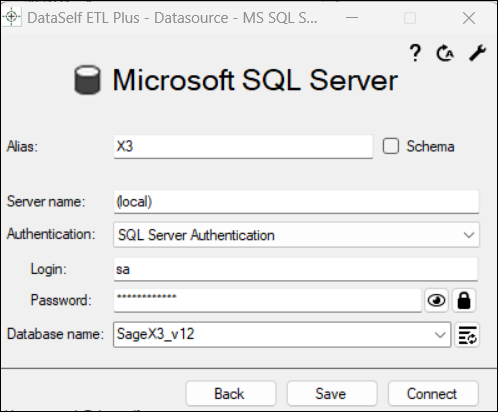
Task: Open help via question mark icon
Action: tap(415, 53)
